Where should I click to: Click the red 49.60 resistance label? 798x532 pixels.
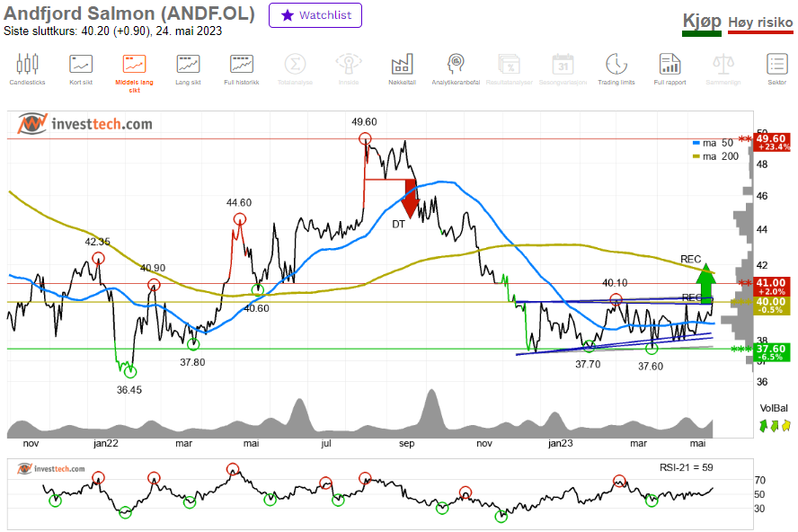773,142
